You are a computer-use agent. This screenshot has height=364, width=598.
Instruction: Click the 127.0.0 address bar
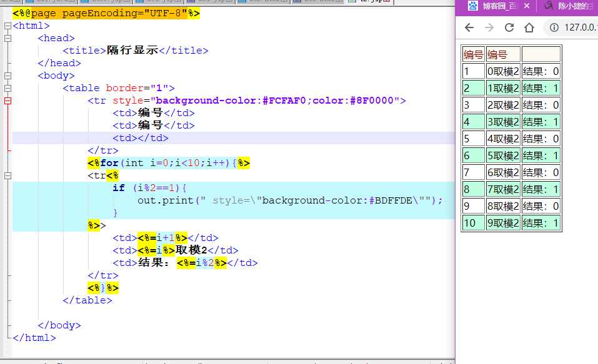click(580, 27)
